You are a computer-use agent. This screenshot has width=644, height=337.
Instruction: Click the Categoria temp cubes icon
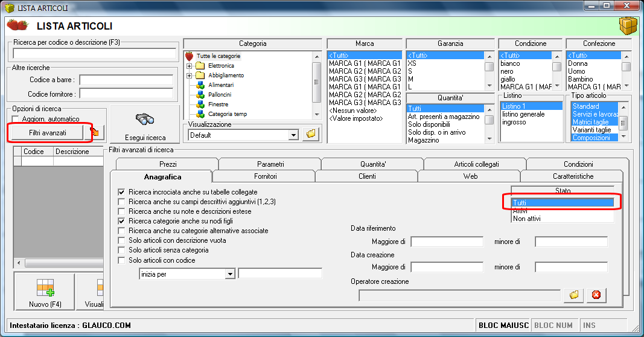(x=200, y=114)
